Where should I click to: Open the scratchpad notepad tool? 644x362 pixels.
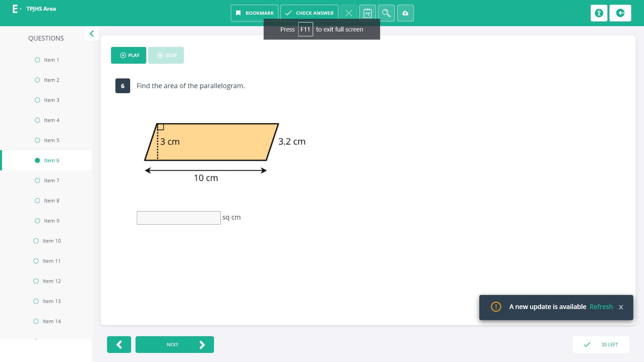pos(367,13)
